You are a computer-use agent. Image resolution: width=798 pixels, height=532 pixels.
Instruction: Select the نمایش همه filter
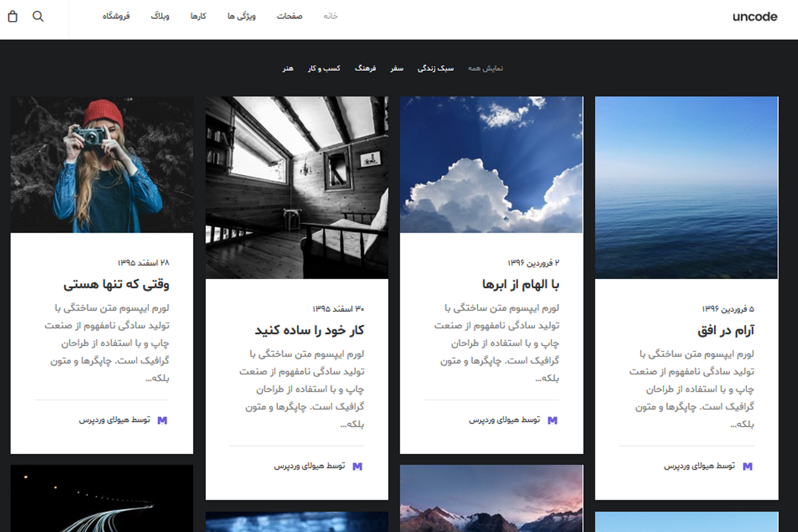click(x=485, y=68)
